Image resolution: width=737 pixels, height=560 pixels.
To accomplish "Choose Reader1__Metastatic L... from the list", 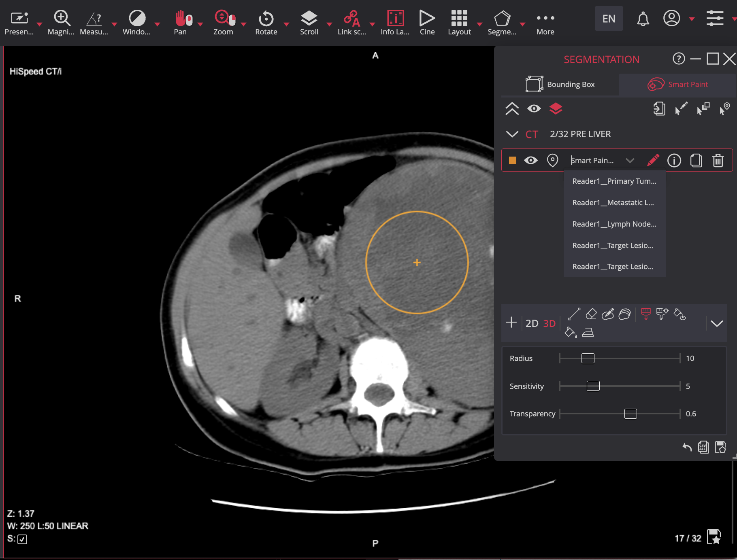I will pos(613,203).
